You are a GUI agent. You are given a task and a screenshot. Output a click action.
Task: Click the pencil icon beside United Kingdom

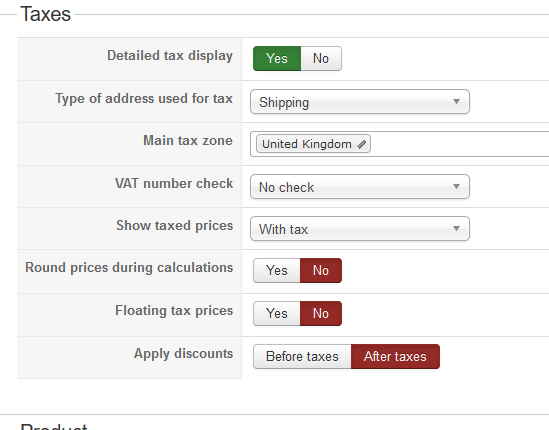(362, 144)
